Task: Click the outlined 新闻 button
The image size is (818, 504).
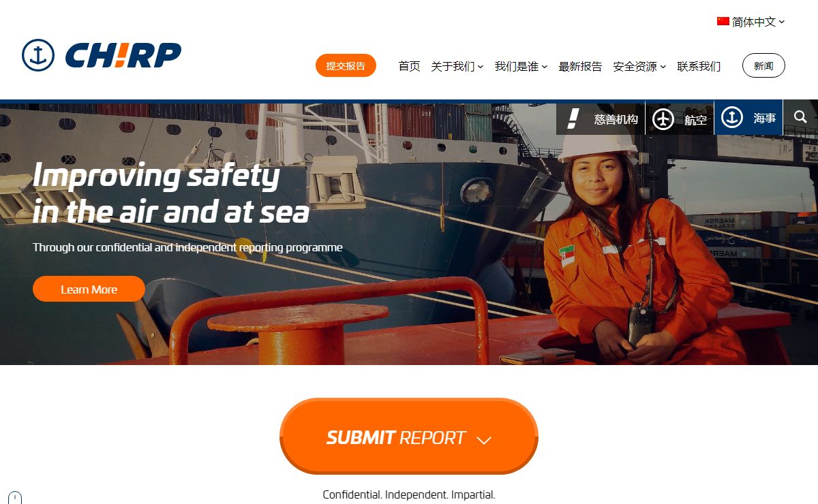Action: [x=763, y=65]
